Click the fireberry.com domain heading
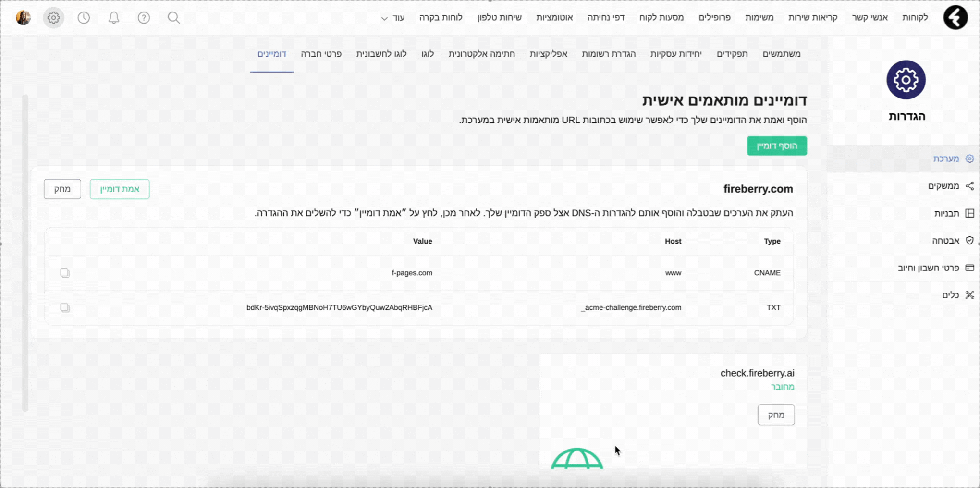This screenshot has height=488, width=980. tap(758, 189)
